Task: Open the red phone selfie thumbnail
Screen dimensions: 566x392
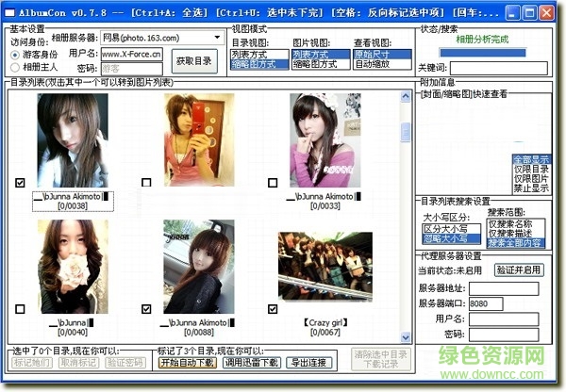Action: tap(199, 139)
